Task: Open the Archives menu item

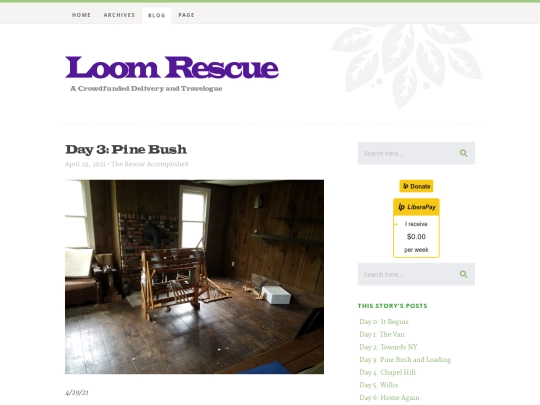Action: (119, 15)
